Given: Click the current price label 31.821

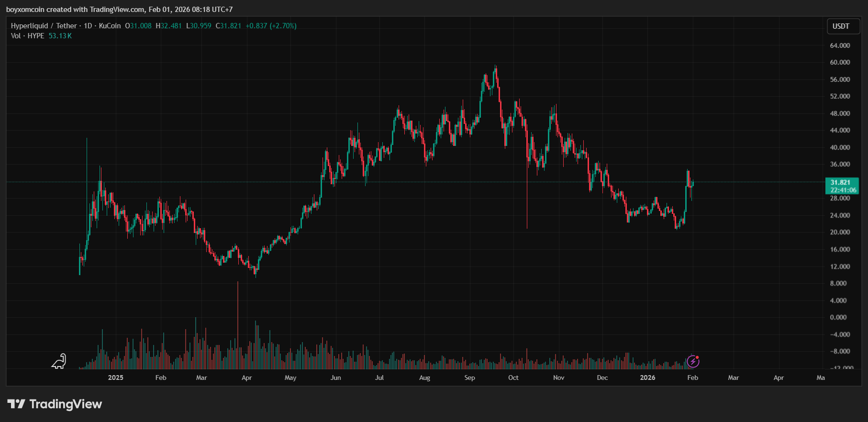Looking at the screenshot, I should [840, 182].
